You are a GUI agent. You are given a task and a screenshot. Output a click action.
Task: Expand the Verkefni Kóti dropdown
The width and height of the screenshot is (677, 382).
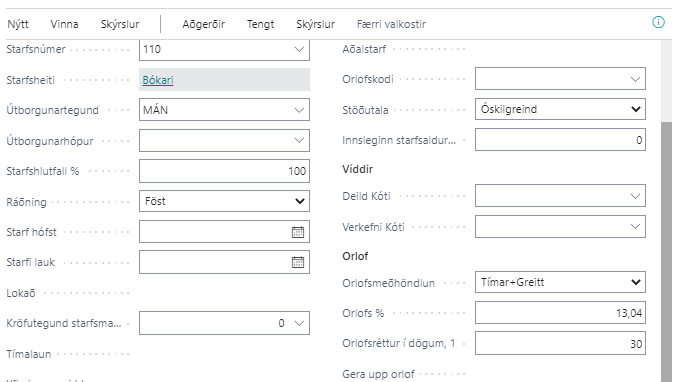point(635,226)
